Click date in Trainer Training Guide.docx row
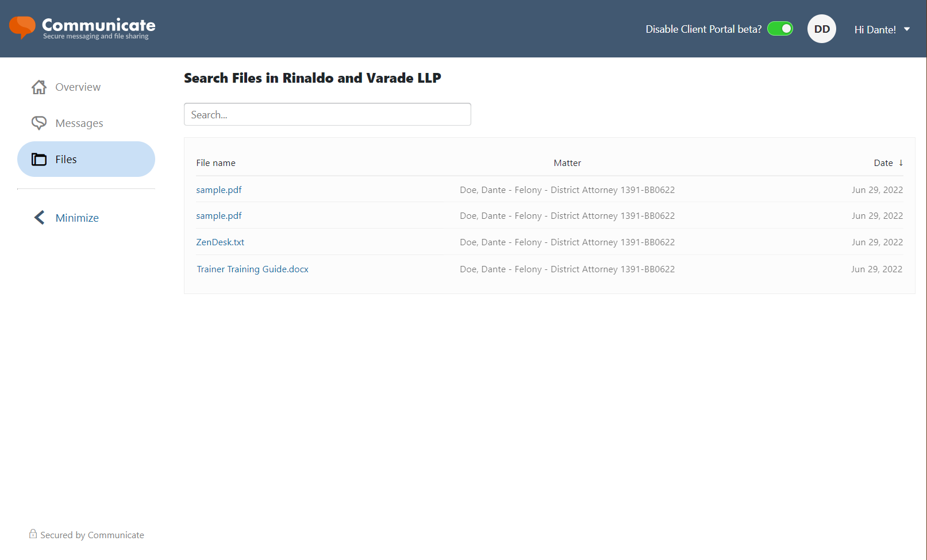927x560 pixels. tap(876, 269)
